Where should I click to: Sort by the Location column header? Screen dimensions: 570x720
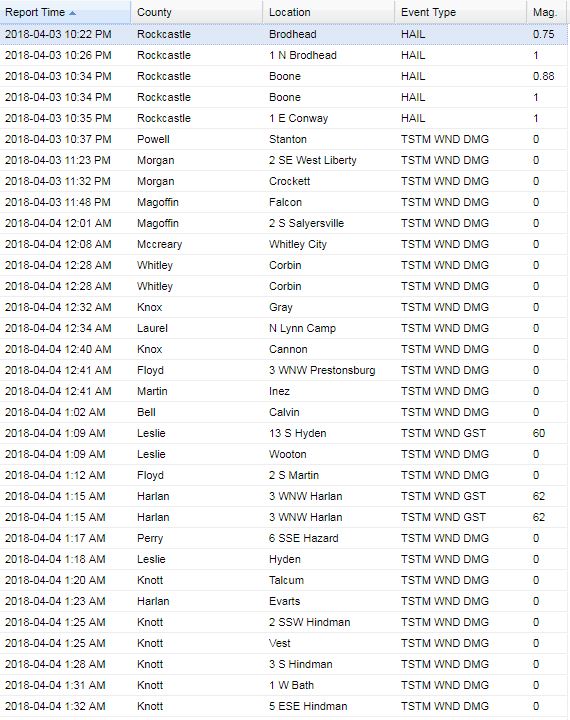click(x=329, y=12)
